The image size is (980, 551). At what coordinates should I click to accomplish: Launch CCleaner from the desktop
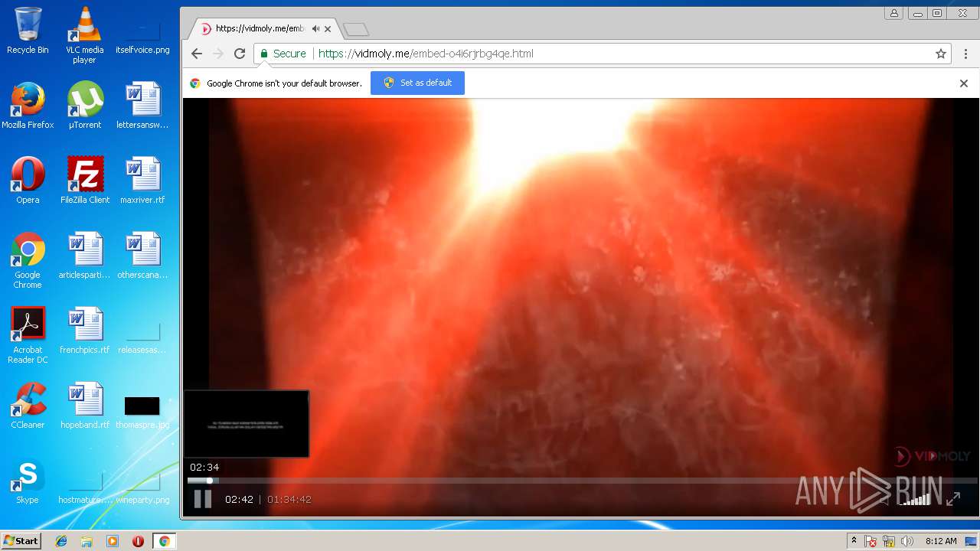(x=28, y=406)
